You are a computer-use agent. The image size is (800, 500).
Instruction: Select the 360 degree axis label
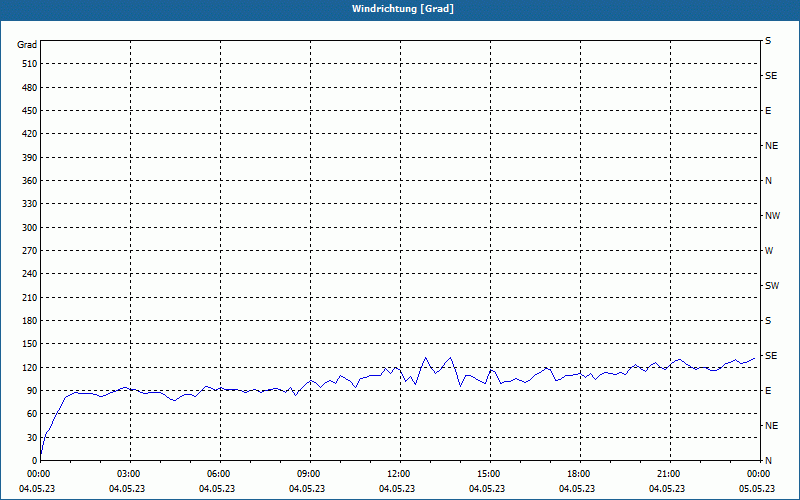[30, 181]
